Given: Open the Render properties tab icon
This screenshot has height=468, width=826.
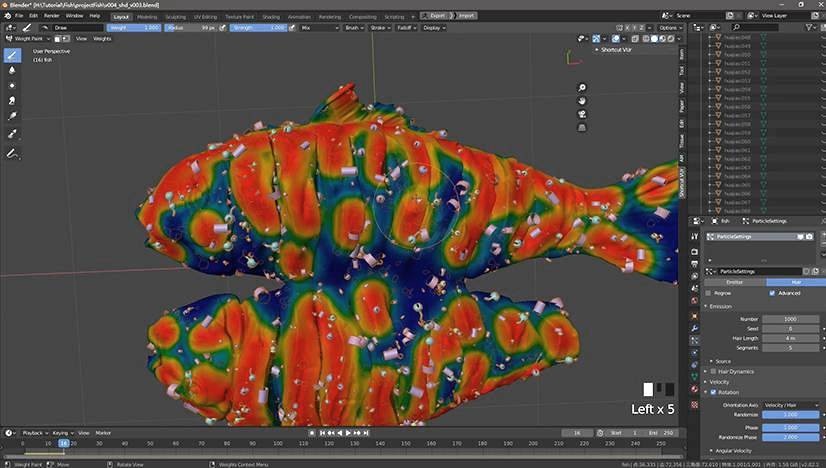Looking at the screenshot, I should (x=694, y=251).
